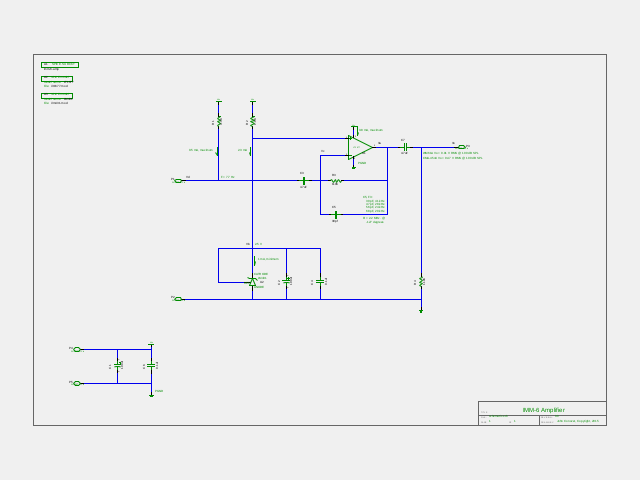Select the left pull-up resistor at top
This screenshot has width=640, height=480.
point(218,121)
